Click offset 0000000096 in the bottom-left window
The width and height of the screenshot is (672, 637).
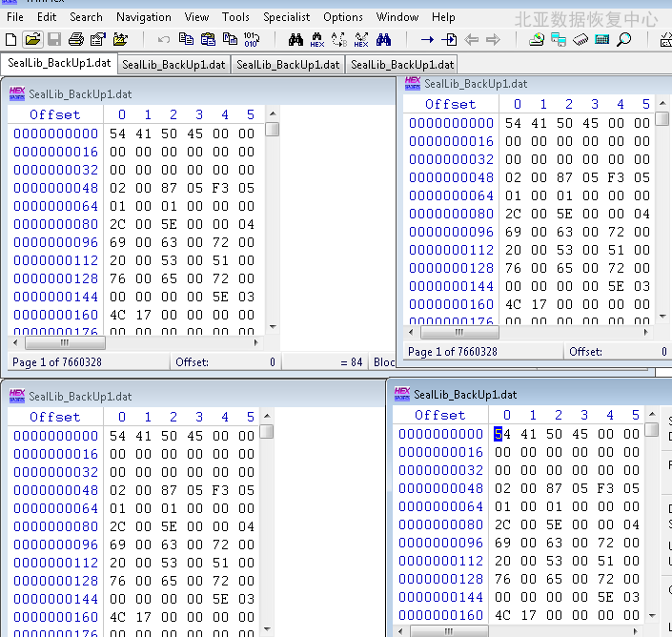[55, 545]
